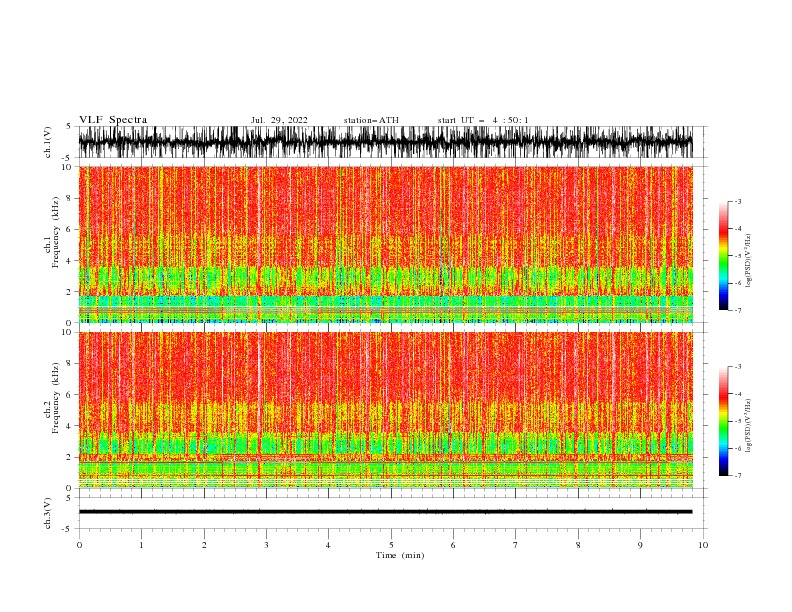Click the "-3" label on ch.1 colorbar
This screenshot has height=612, width=792.
coord(737,201)
